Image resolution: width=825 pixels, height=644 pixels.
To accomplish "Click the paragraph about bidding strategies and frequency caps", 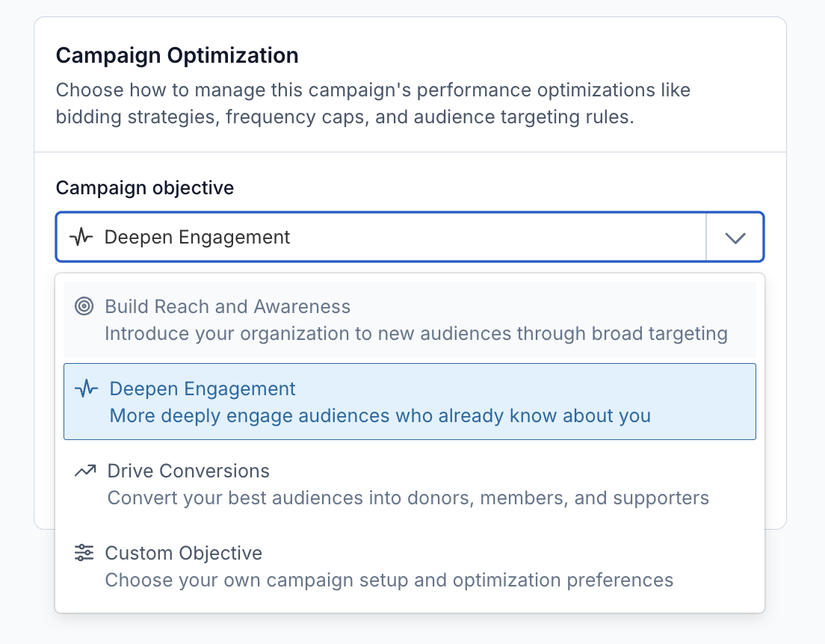I will pyautogui.click(x=373, y=103).
